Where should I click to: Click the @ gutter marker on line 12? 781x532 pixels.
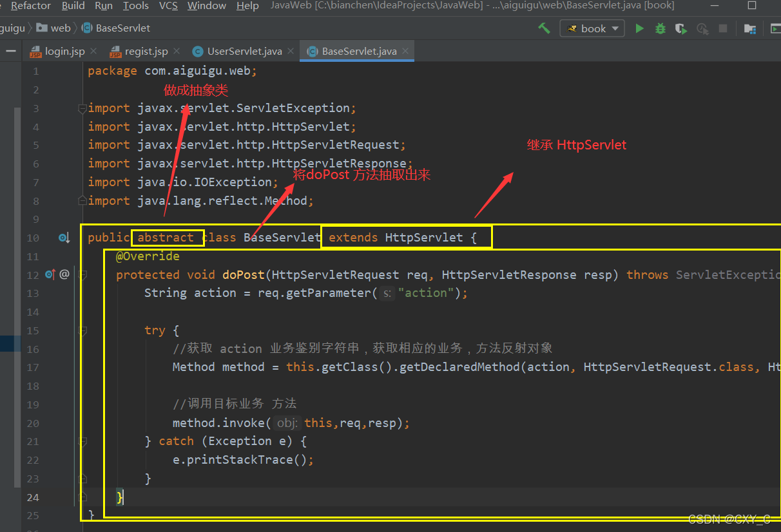click(64, 274)
